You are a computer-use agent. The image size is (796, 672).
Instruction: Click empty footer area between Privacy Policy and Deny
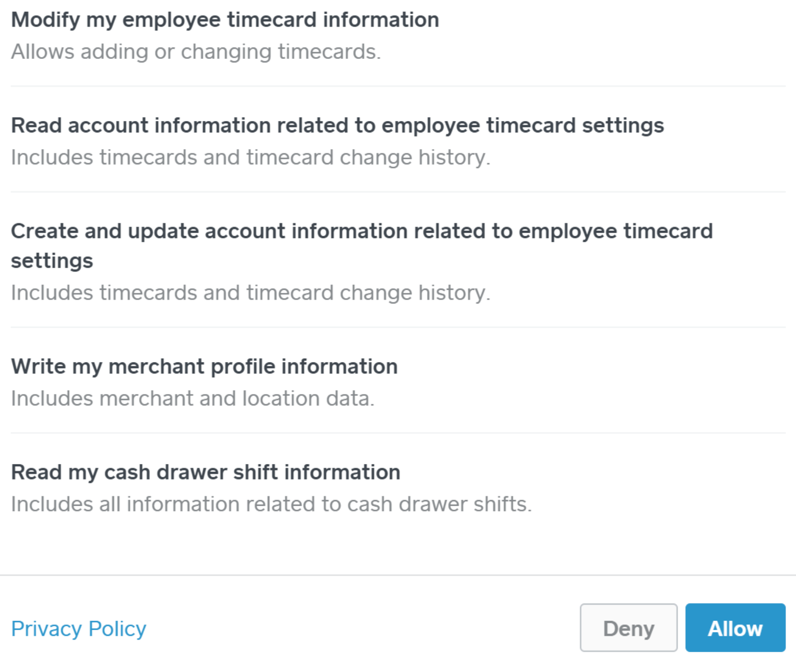coord(361,628)
